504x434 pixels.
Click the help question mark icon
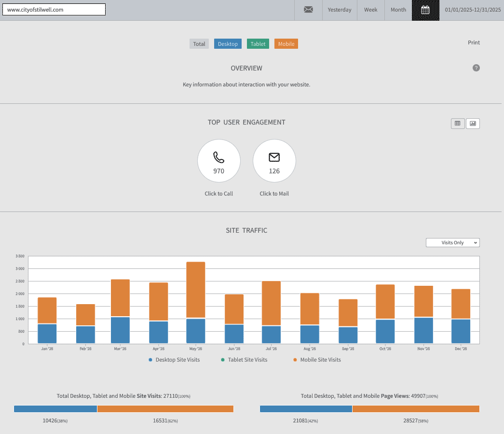(x=476, y=68)
